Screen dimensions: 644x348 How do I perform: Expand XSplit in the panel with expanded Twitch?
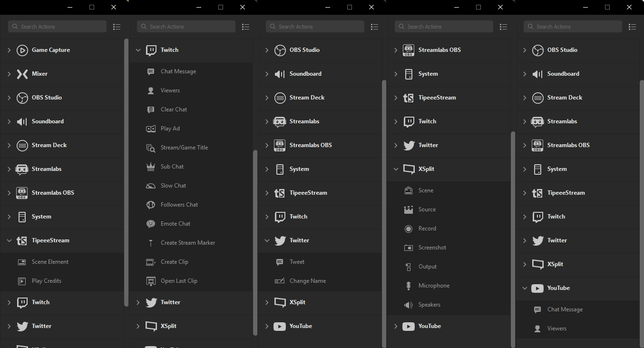click(138, 326)
